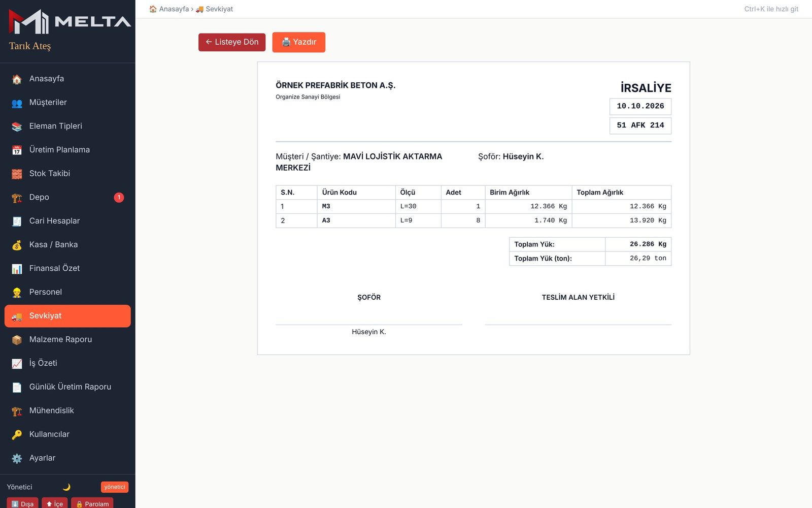The width and height of the screenshot is (812, 508).
Task: Click the Depo notification badge
Action: pos(119,197)
